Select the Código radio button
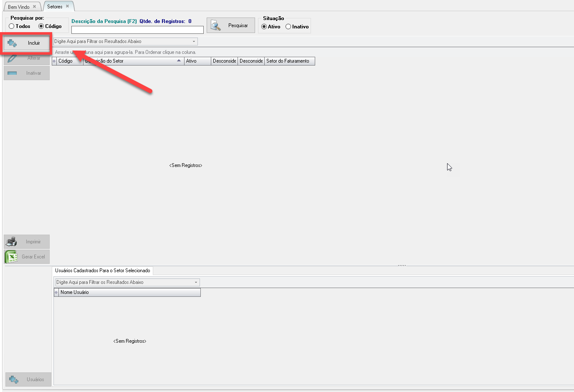This screenshot has width=574, height=392. point(41,26)
